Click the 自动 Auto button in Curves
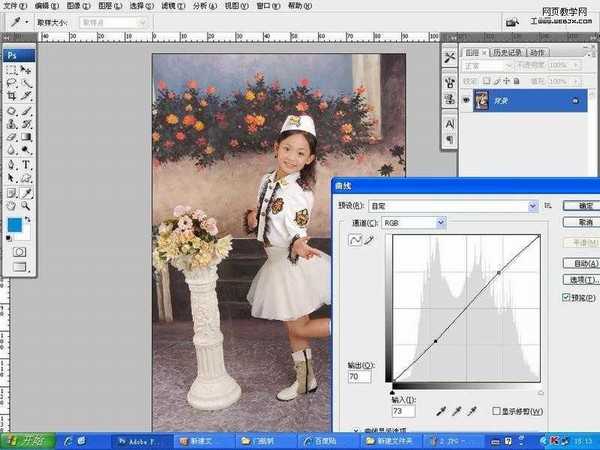This screenshot has height=450, width=600. coord(580,263)
